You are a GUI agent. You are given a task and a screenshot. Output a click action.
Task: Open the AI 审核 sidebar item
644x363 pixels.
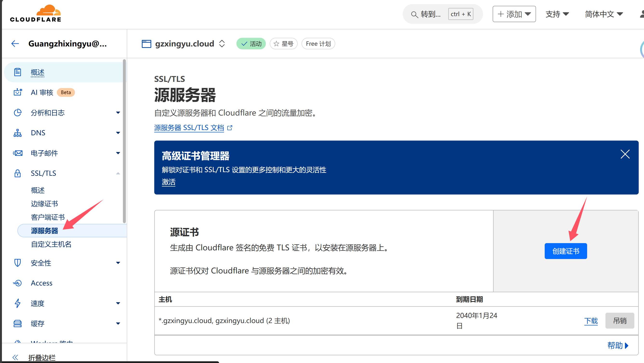42,92
